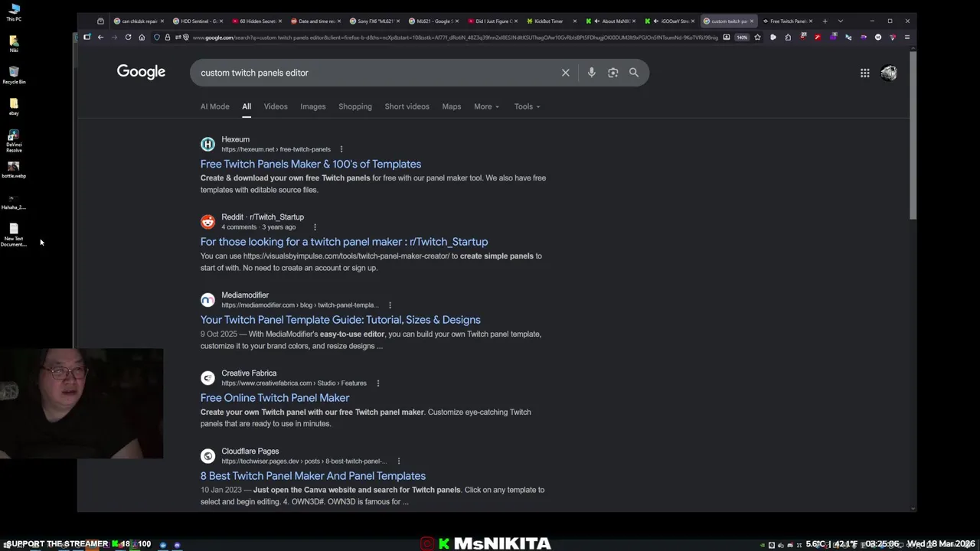Bookmark this page with the star

click(x=757, y=37)
